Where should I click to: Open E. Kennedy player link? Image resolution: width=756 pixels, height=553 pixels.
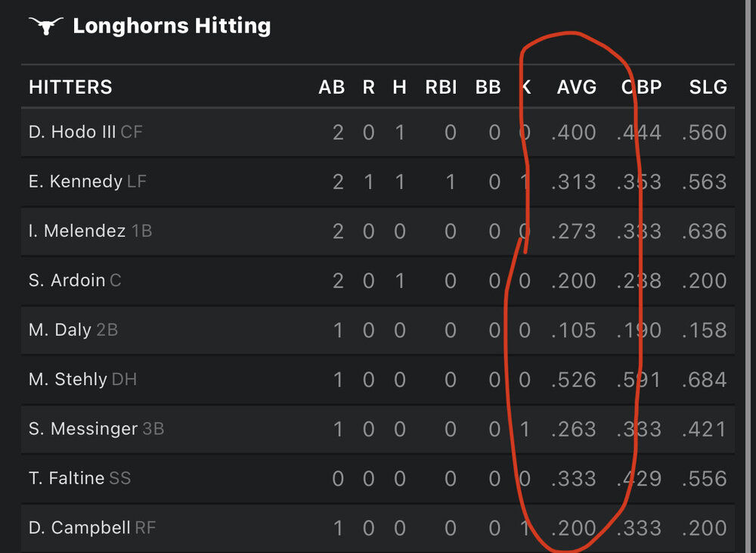[x=75, y=182]
